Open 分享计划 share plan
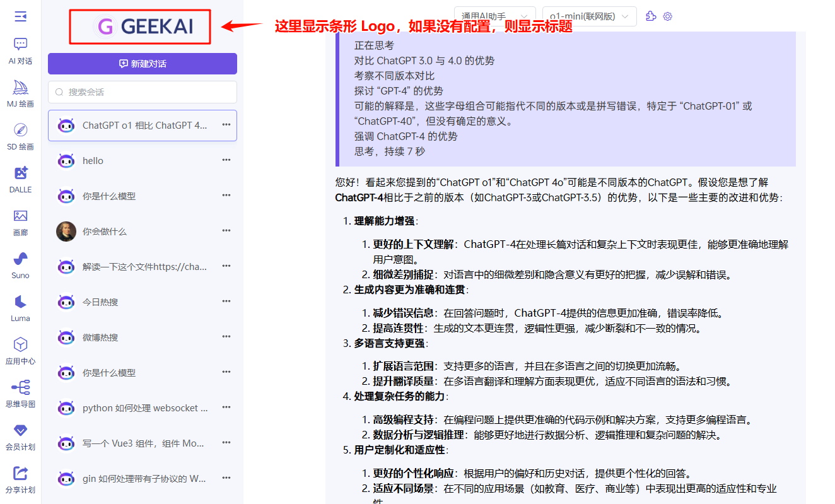The height and width of the screenshot is (504, 835). point(20,479)
